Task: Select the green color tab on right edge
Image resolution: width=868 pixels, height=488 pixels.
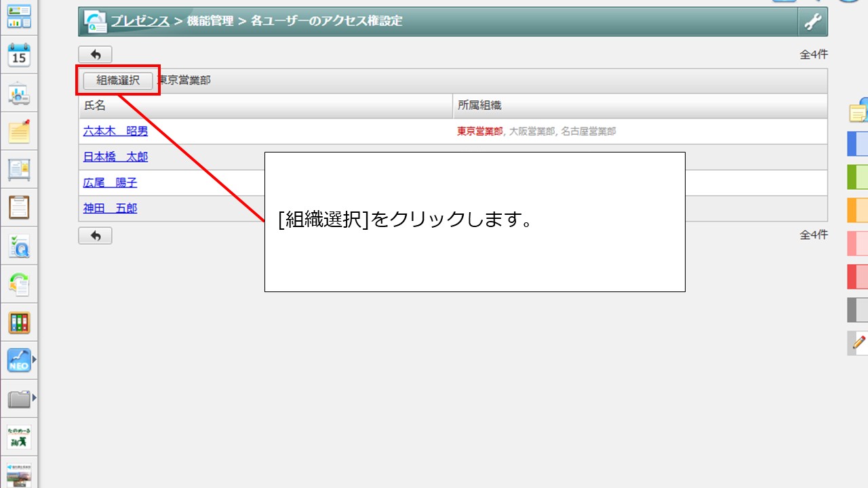Action: tap(858, 177)
